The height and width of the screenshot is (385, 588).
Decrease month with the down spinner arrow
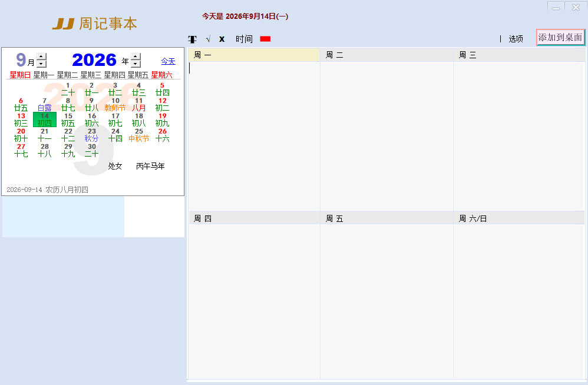tap(42, 64)
